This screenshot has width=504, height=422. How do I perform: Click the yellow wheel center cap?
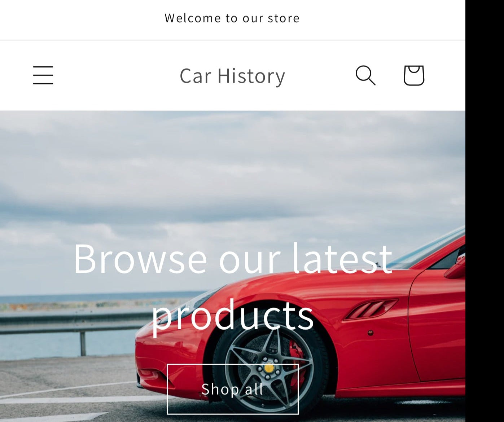269,368
